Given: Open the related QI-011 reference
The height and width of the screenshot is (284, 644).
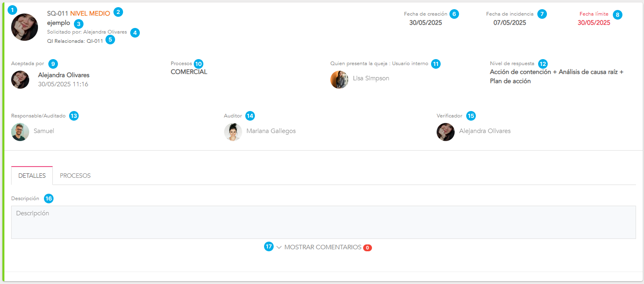Looking at the screenshot, I should pos(95,41).
